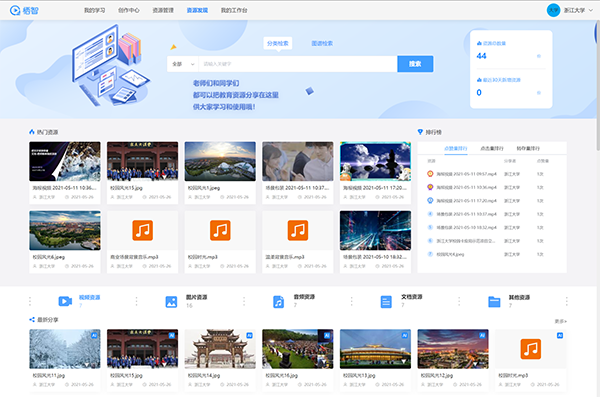Click the small icon beside the 0 count
The height and width of the screenshot is (397, 600).
click(x=539, y=93)
